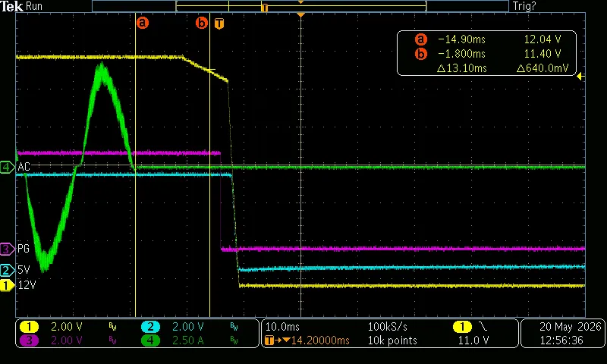
Task: Click channel 3 PG ground marker
Action: [6, 249]
